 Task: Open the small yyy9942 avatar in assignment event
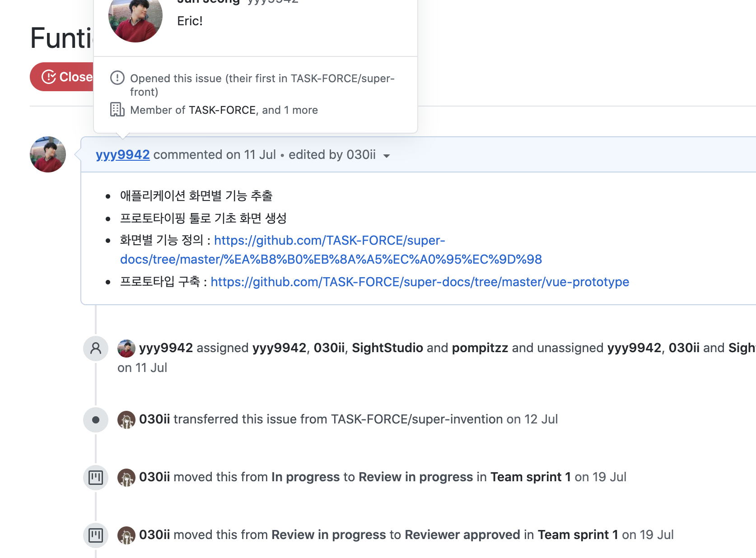coord(126,348)
